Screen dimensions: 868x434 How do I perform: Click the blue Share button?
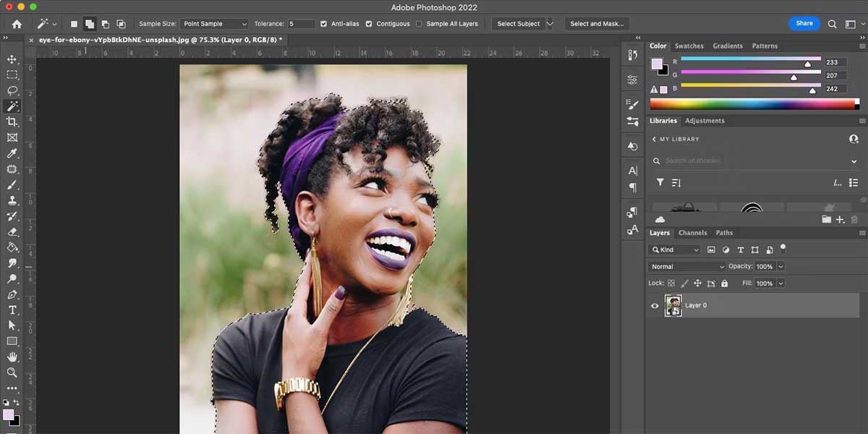pos(804,24)
